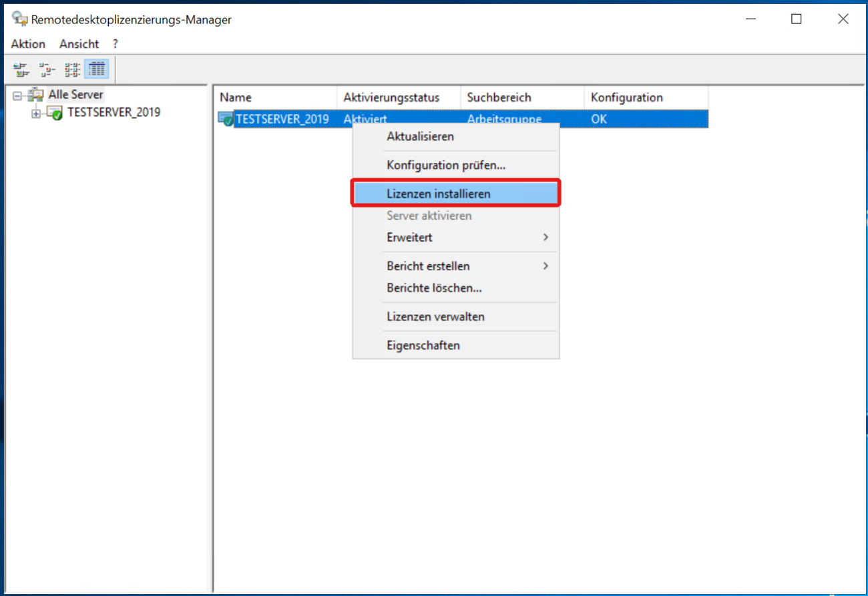
Task: Select the Bericht erstellen context menu entry
Action: 456,266
